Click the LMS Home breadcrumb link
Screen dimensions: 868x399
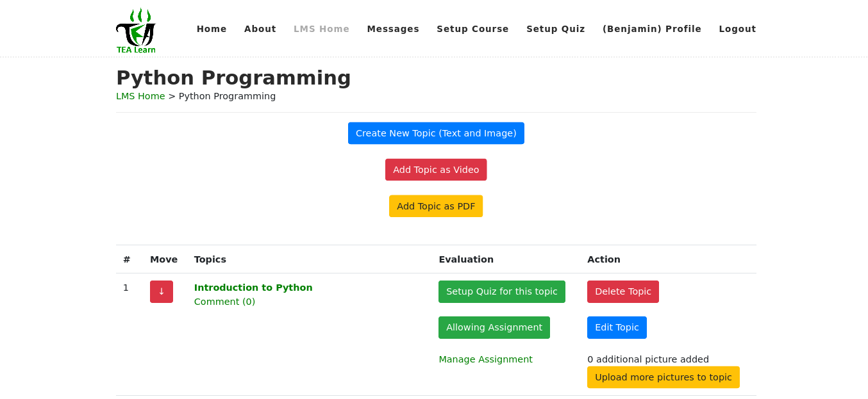tap(140, 96)
